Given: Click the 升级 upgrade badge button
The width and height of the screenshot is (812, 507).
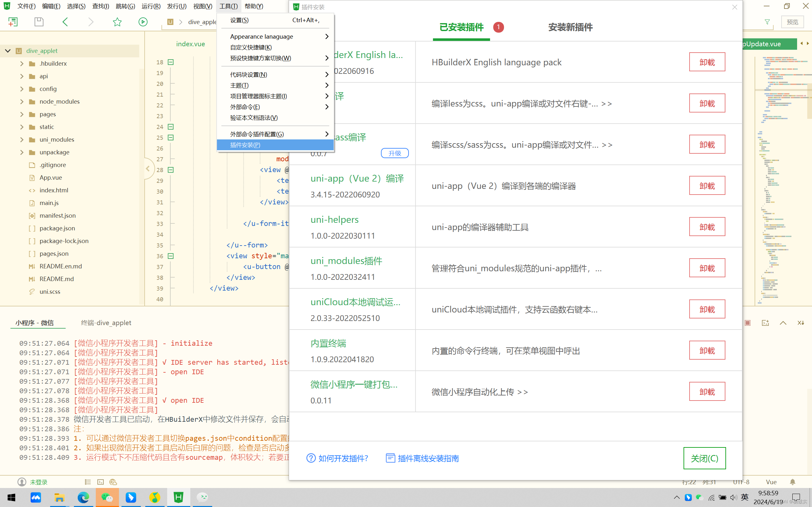Looking at the screenshot, I should 395,153.
